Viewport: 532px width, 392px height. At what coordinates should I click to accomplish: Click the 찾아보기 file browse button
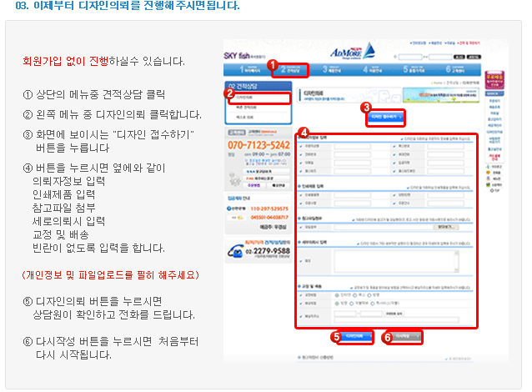[449, 226]
